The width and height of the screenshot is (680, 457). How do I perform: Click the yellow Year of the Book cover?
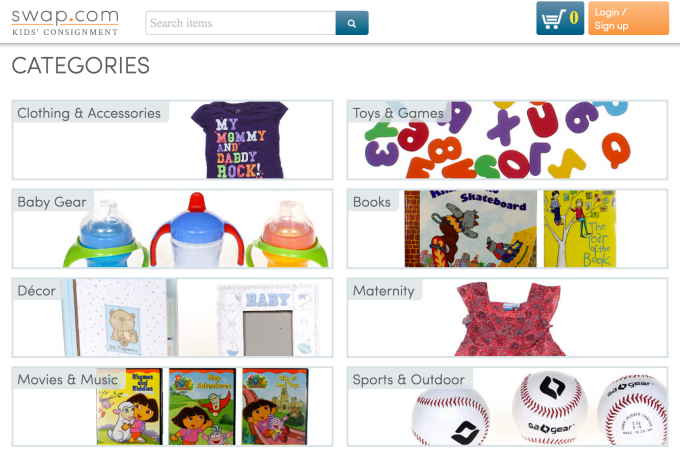(580, 228)
